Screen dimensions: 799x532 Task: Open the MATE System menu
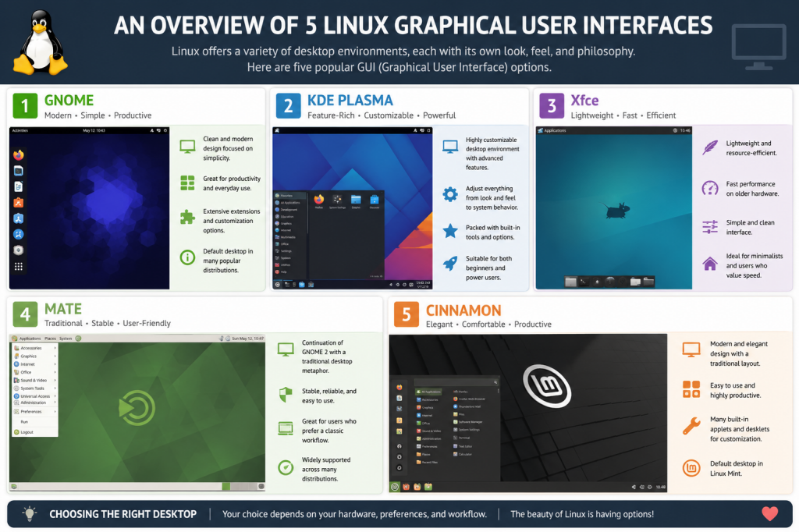point(66,339)
